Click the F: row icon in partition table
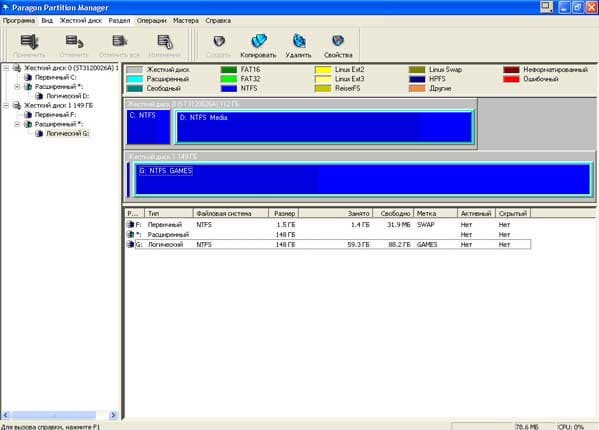The height and width of the screenshot is (430, 599). click(131, 225)
